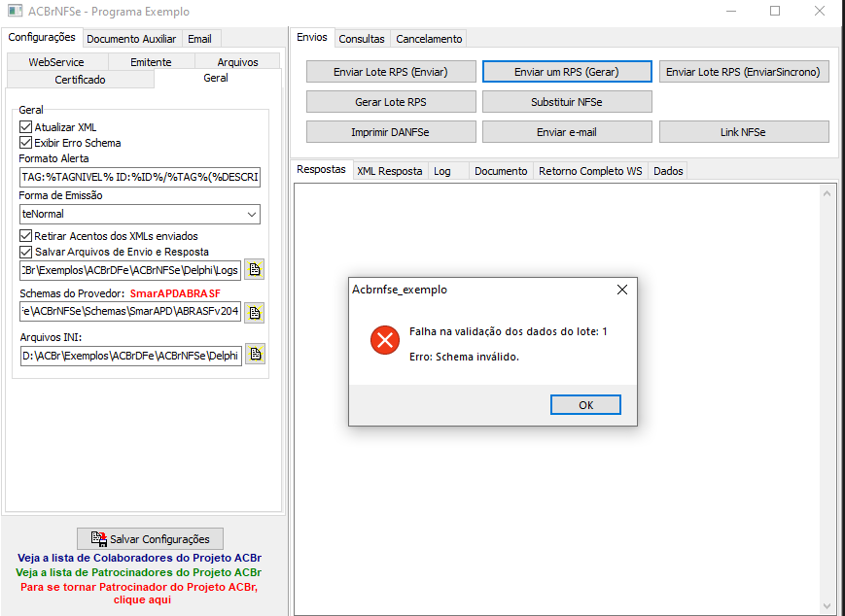The width and height of the screenshot is (845, 616).
Task: Select the Certificado sub-tab
Action: point(81,79)
